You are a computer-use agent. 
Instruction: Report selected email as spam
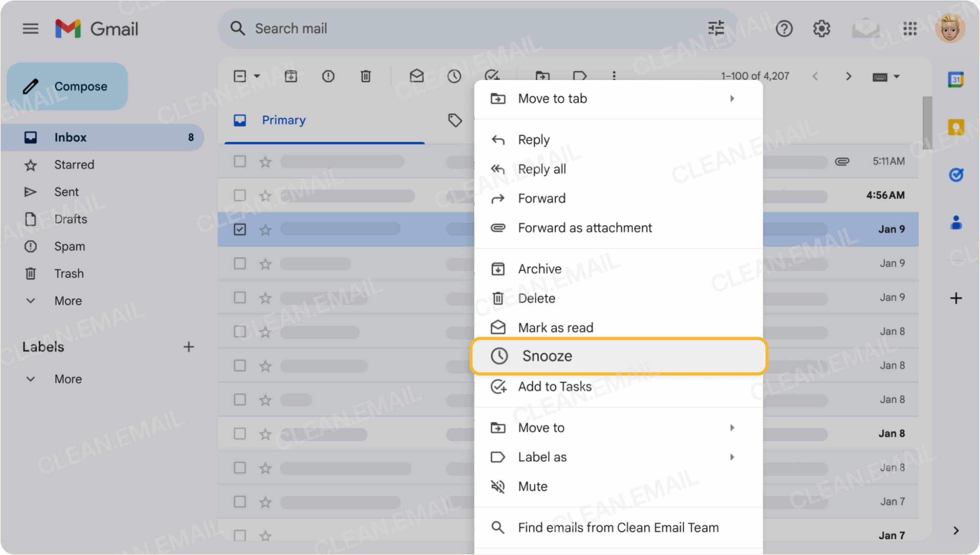click(328, 76)
